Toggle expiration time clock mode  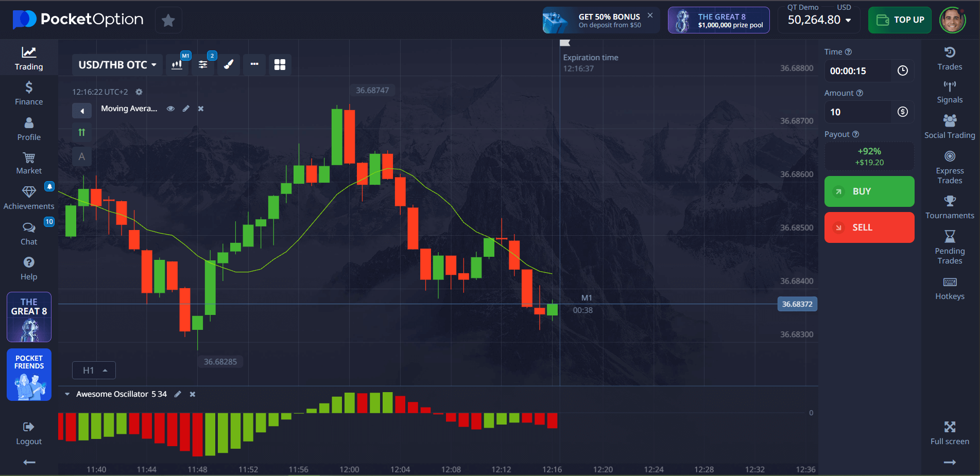point(903,71)
